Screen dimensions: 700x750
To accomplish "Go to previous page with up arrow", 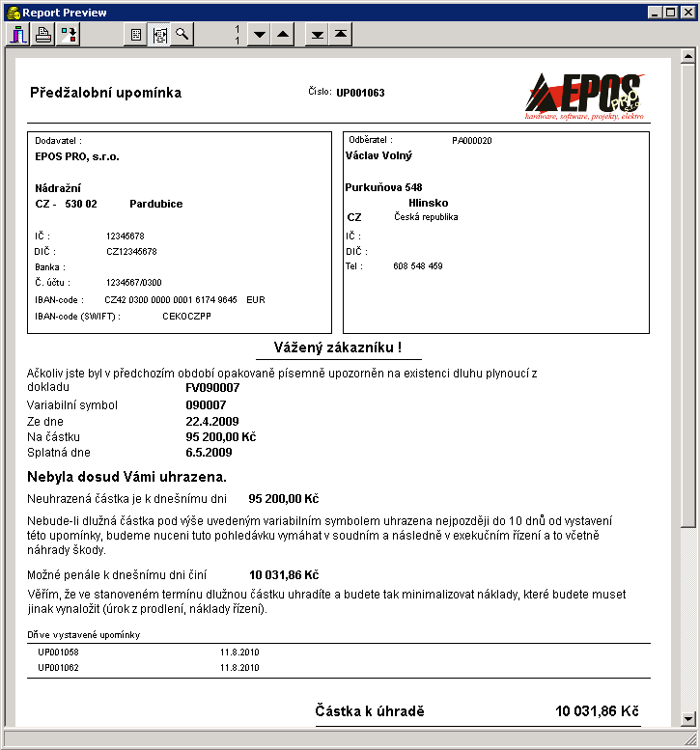I will pos(282,36).
